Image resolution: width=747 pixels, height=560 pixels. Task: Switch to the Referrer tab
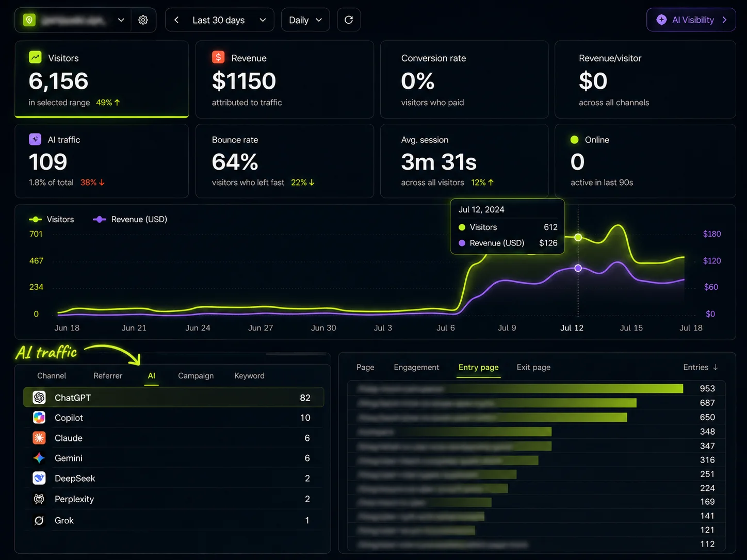pyautogui.click(x=108, y=375)
